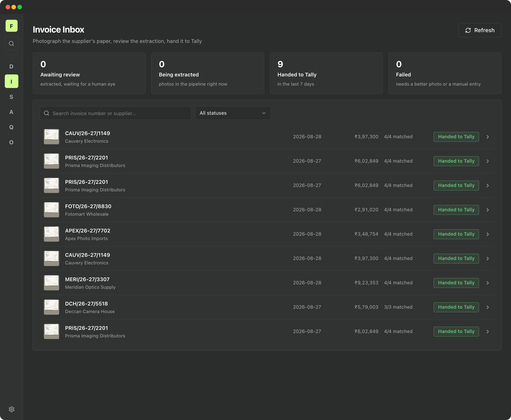Open thumbnail of APEX/26-27/7702 invoice

click(x=51, y=234)
